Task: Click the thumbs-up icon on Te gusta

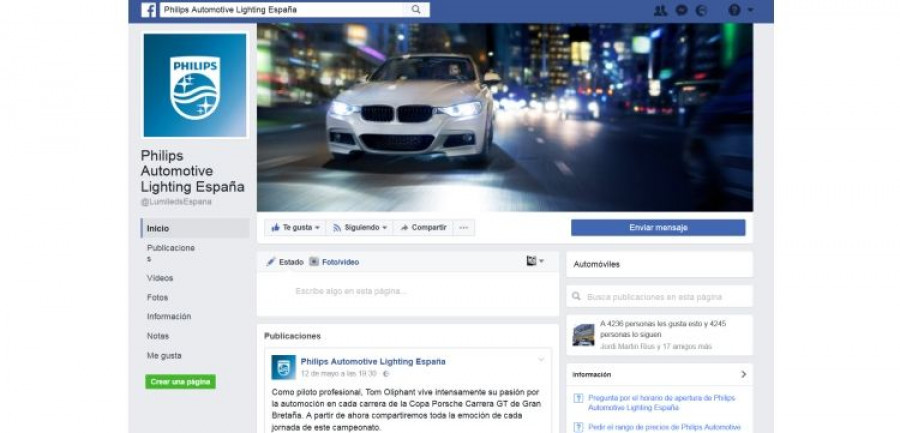Action: (x=276, y=227)
